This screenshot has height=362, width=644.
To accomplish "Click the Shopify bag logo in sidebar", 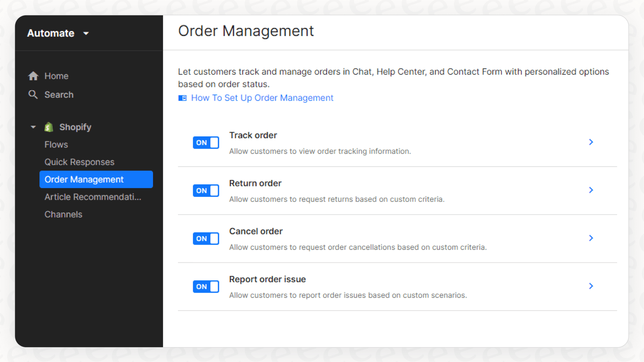I will [49, 127].
